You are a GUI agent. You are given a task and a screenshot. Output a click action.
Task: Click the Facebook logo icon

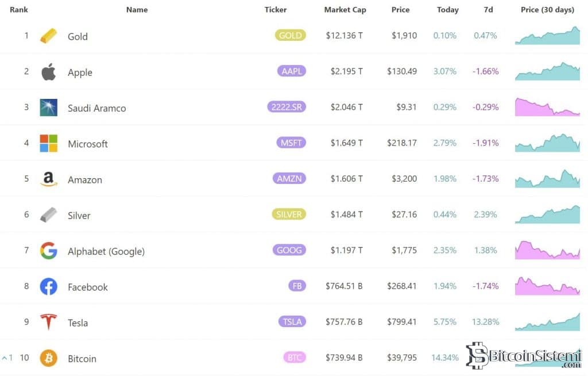point(49,286)
